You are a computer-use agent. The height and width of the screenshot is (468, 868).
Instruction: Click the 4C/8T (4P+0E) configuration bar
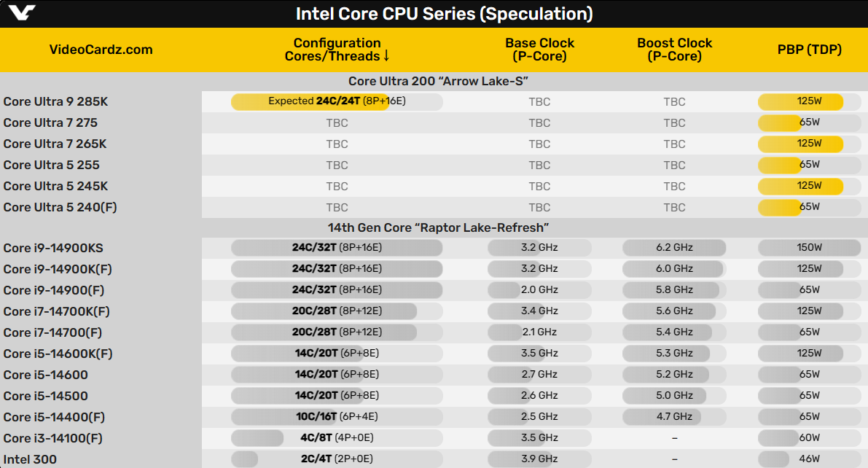click(337, 438)
